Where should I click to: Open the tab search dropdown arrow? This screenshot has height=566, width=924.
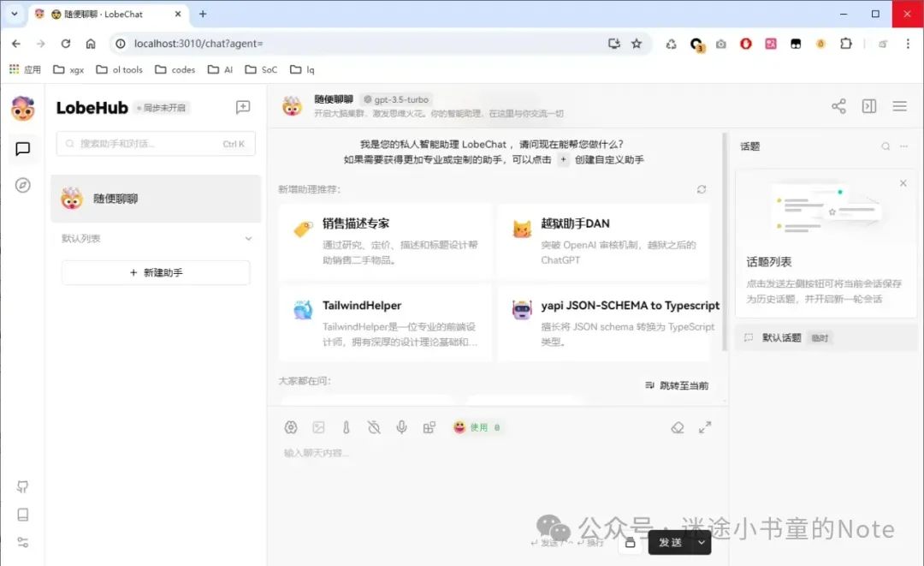(15, 14)
